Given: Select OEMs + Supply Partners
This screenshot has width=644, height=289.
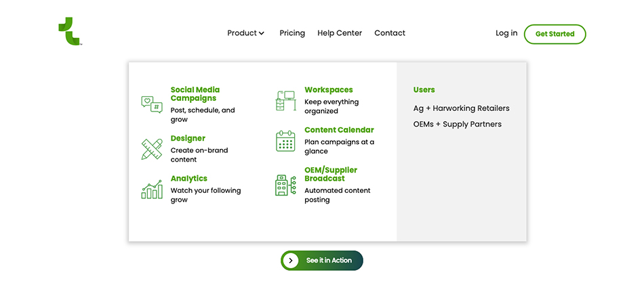Looking at the screenshot, I should pyautogui.click(x=458, y=125).
